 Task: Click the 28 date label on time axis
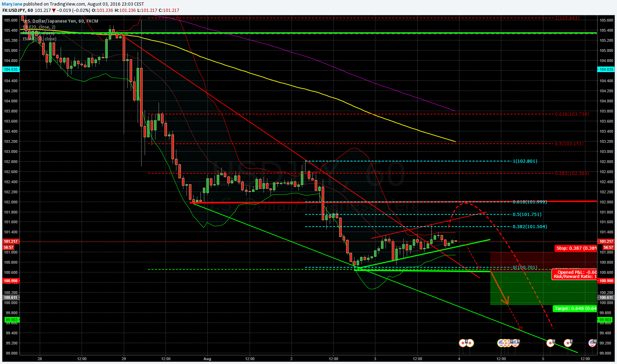pos(40,359)
